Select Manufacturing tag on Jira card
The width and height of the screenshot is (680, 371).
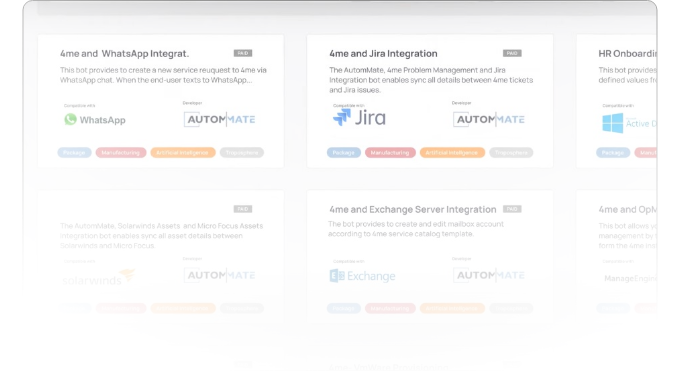click(390, 153)
